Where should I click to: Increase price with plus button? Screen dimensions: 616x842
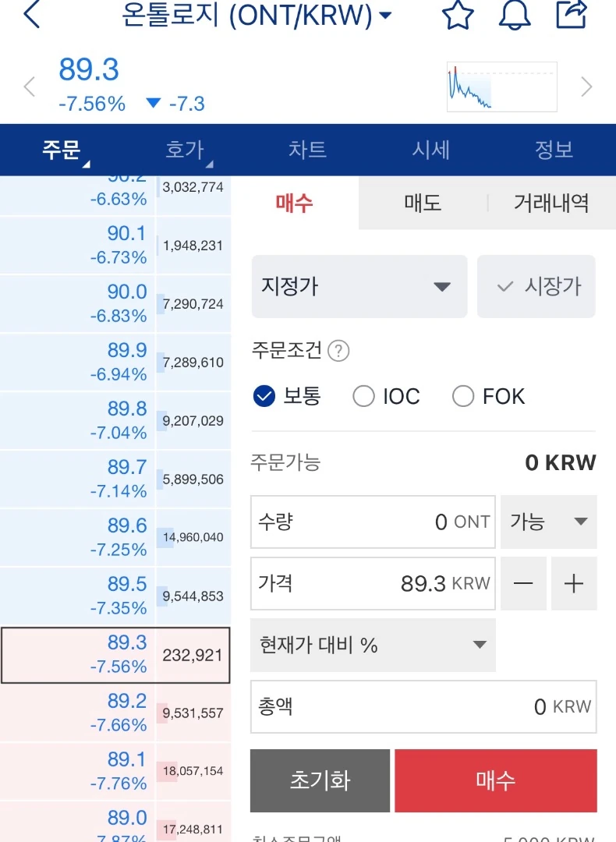pos(574,583)
